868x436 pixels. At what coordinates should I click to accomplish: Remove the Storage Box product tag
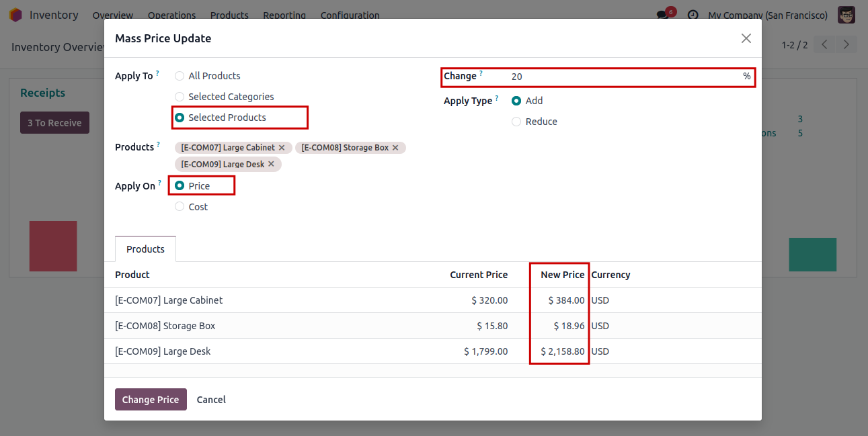(x=395, y=148)
